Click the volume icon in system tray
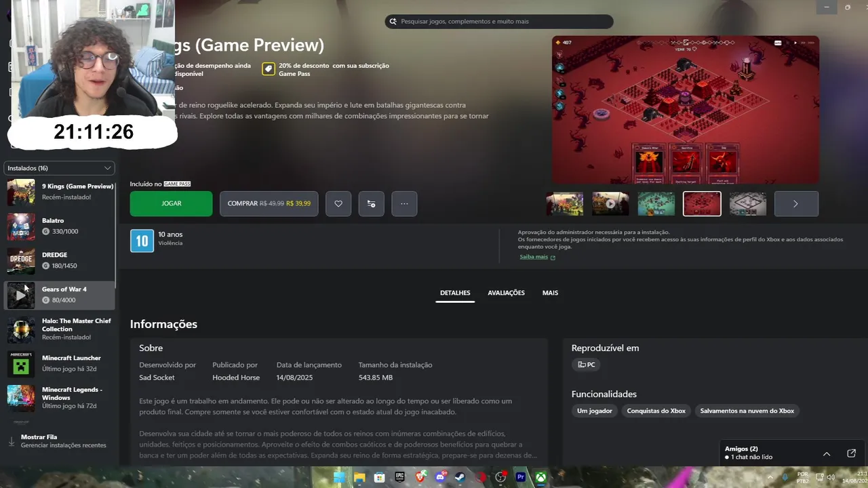Screen dimensions: 868x488 pyautogui.click(x=831, y=477)
